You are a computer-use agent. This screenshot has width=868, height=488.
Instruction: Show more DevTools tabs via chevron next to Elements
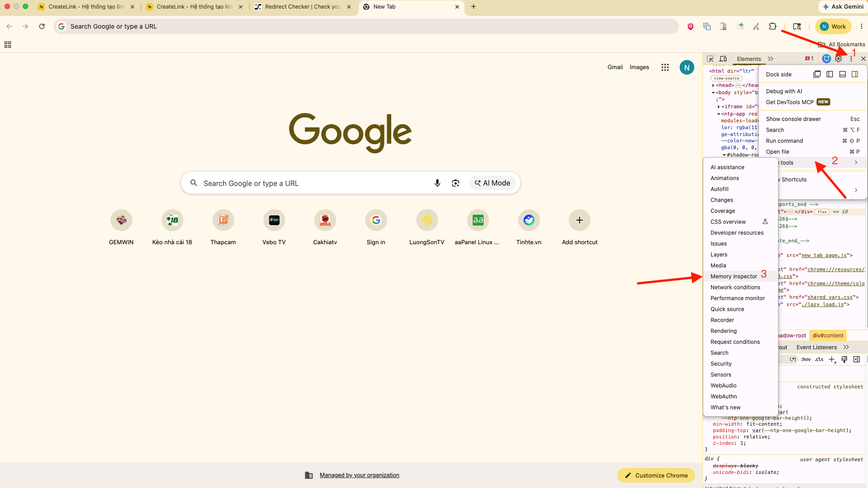point(771,59)
